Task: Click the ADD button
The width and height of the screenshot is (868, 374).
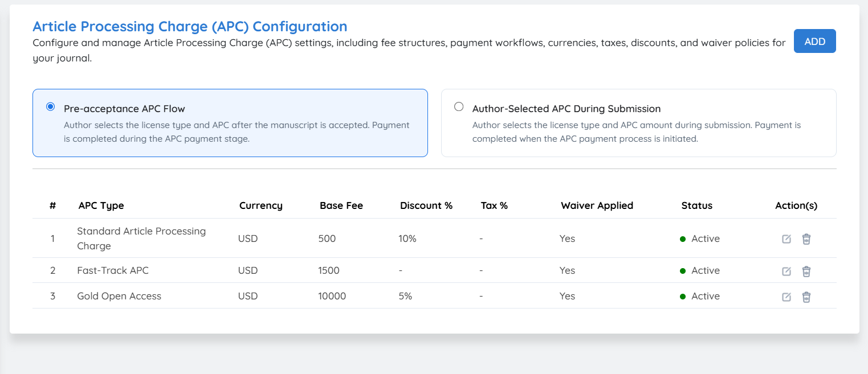Action: point(815,41)
